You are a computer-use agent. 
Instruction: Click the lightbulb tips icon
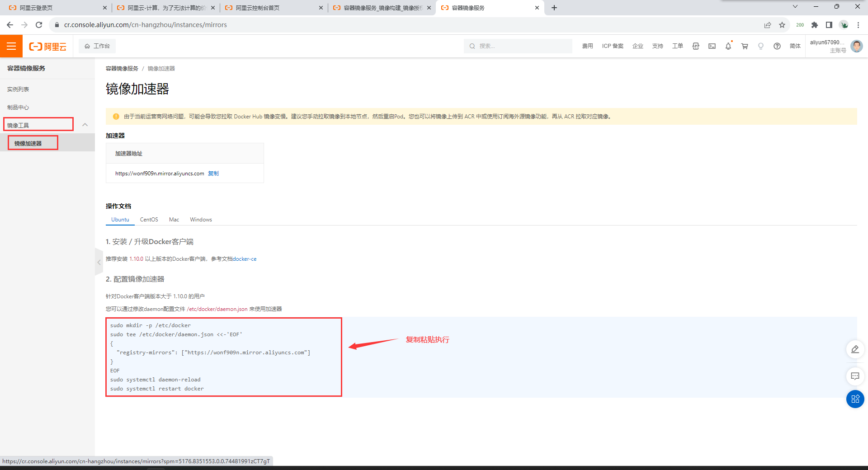coord(761,46)
